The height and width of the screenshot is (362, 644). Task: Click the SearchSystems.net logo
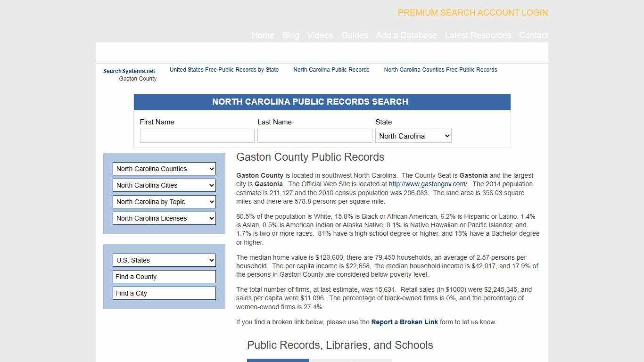(129, 71)
